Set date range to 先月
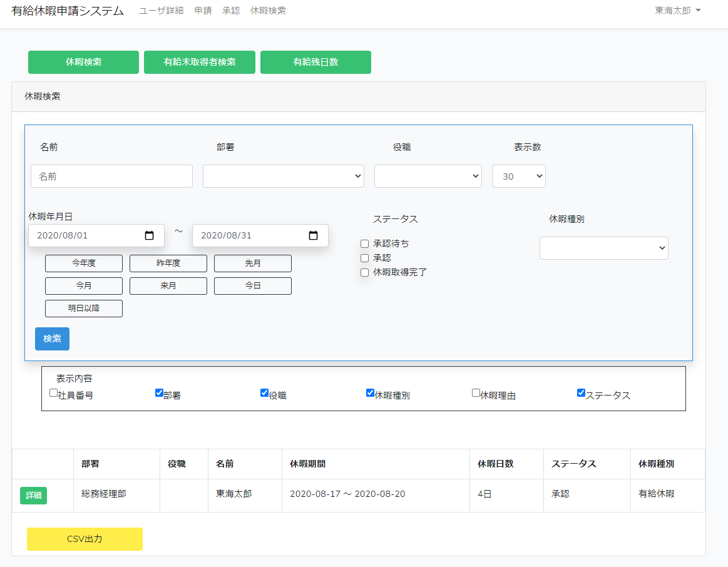Screen dimensions: 728x567 (252, 263)
